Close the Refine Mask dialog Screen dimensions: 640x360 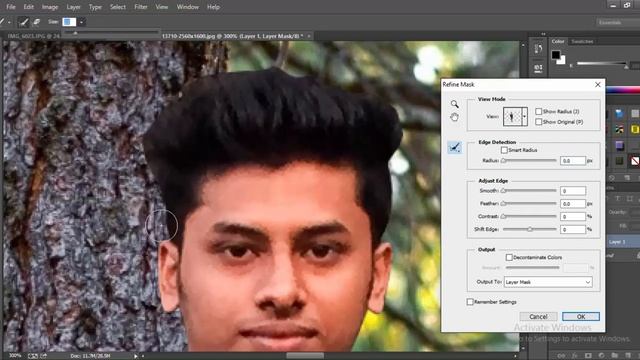coord(598,84)
